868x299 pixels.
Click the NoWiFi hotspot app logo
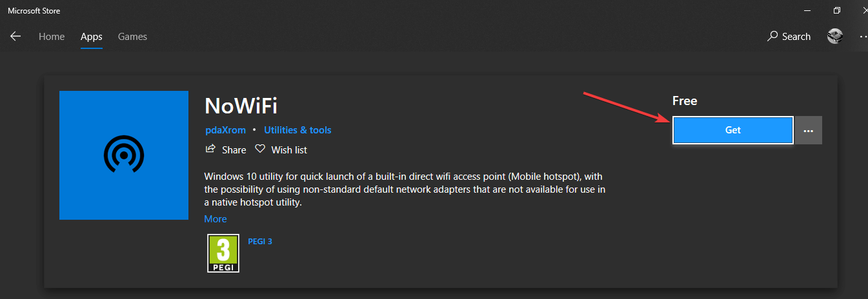click(124, 155)
